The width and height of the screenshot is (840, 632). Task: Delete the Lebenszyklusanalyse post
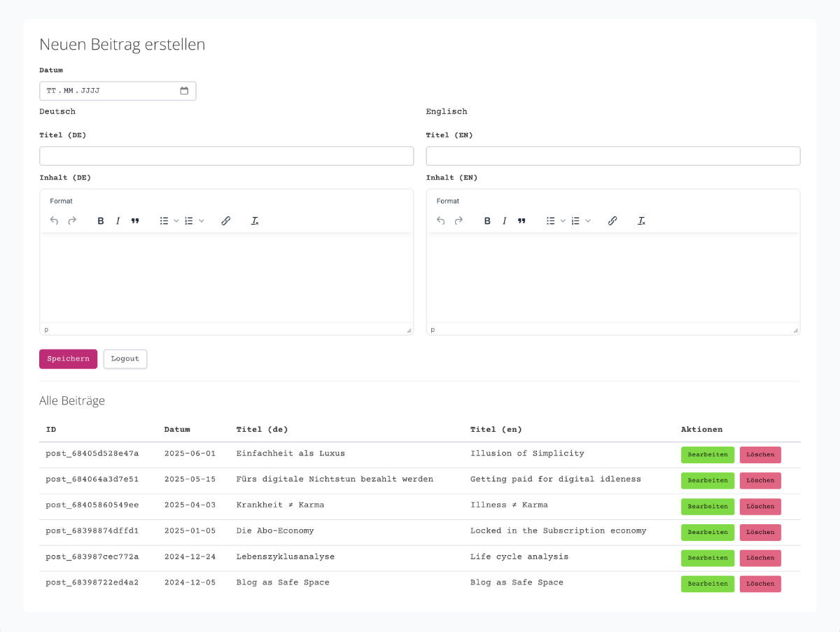(760, 558)
